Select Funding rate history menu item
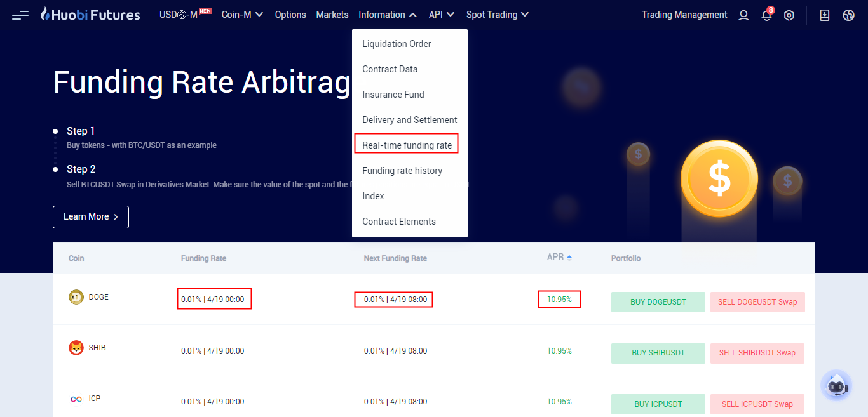 pos(402,171)
